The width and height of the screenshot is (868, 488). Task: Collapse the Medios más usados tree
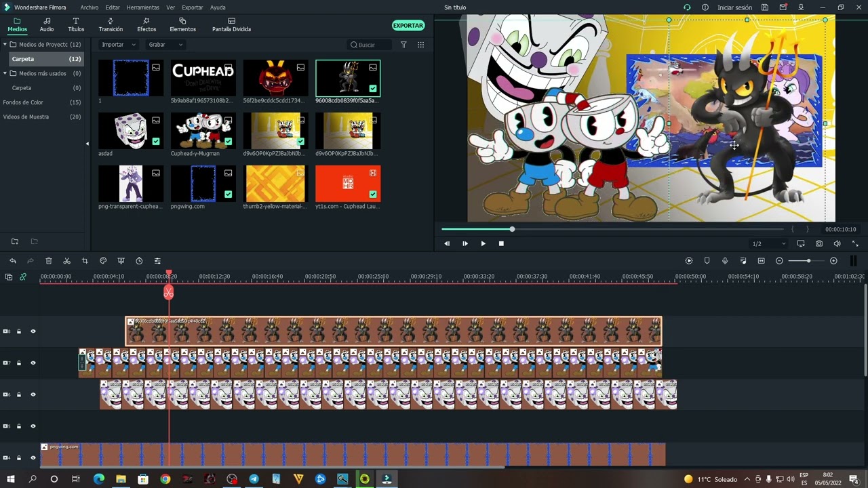[x=5, y=73]
